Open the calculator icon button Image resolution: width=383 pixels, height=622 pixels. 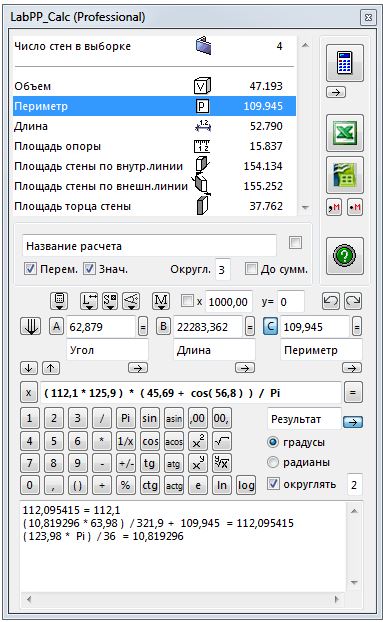[345, 63]
